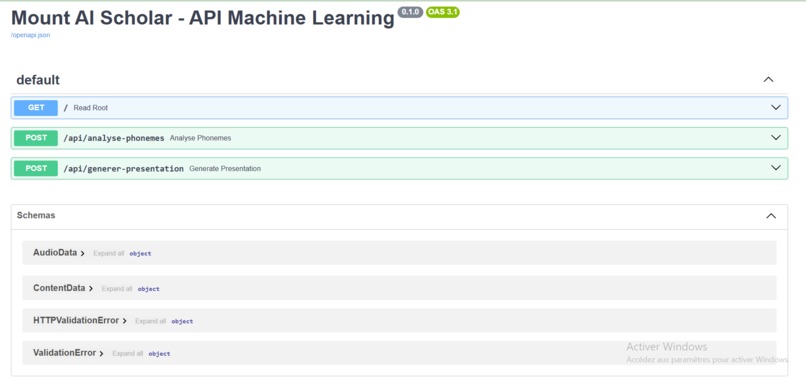Collapse the default section chevron
Image resolution: width=806 pixels, height=378 pixels.
768,80
